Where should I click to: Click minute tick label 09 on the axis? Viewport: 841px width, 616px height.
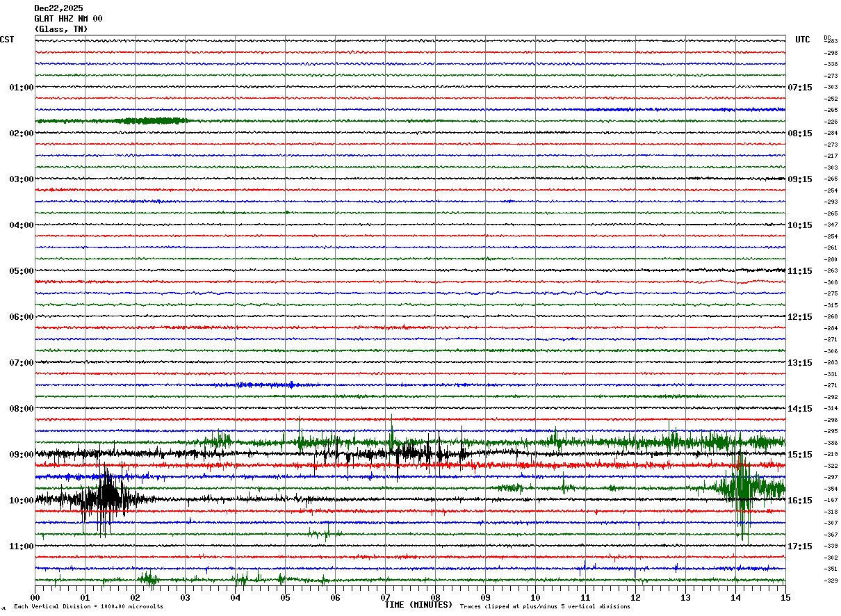tap(485, 597)
